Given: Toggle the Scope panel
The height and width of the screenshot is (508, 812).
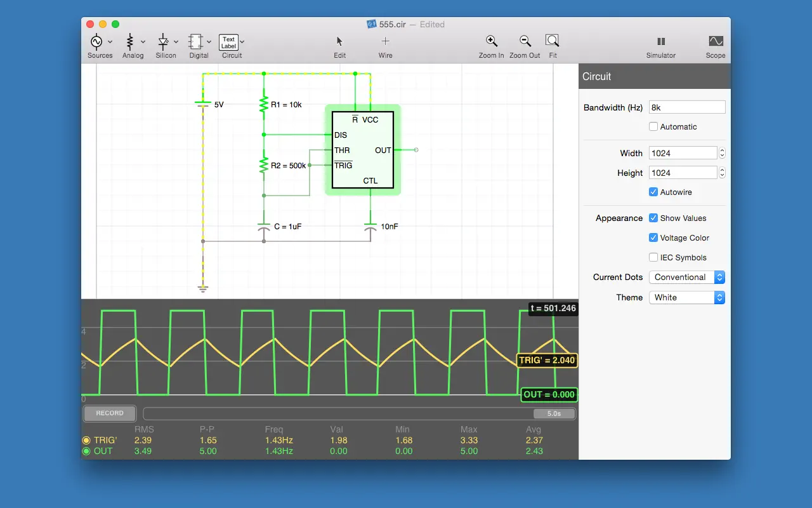Looking at the screenshot, I should click(715, 42).
